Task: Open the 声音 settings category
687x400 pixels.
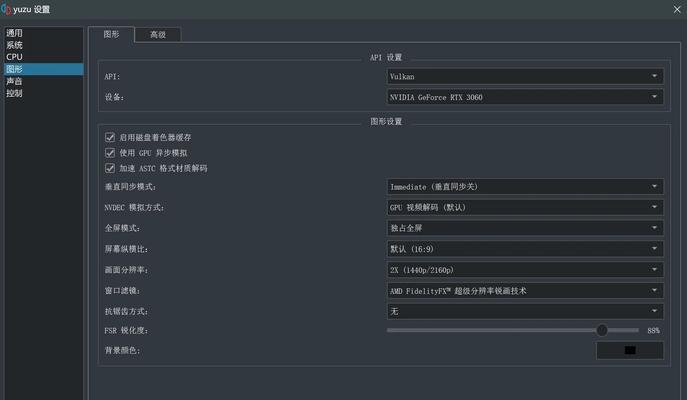Action: click(x=43, y=81)
